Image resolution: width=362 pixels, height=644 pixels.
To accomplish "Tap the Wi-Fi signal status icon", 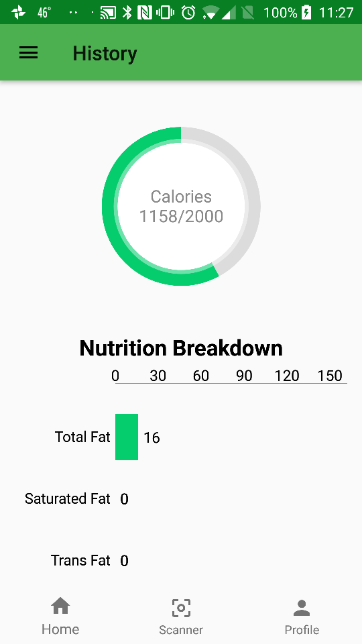I will pyautogui.click(x=210, y=13).
